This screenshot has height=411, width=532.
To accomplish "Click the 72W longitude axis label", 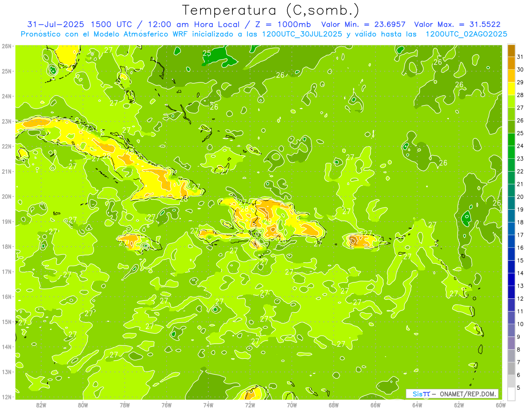I will pyautogui.click(x=250, y=405).
